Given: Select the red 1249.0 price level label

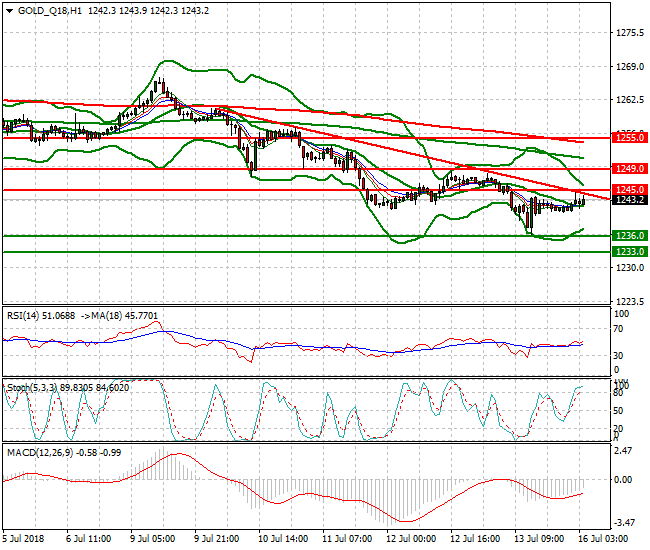Looking at the screenshot, I should [630, 169].
